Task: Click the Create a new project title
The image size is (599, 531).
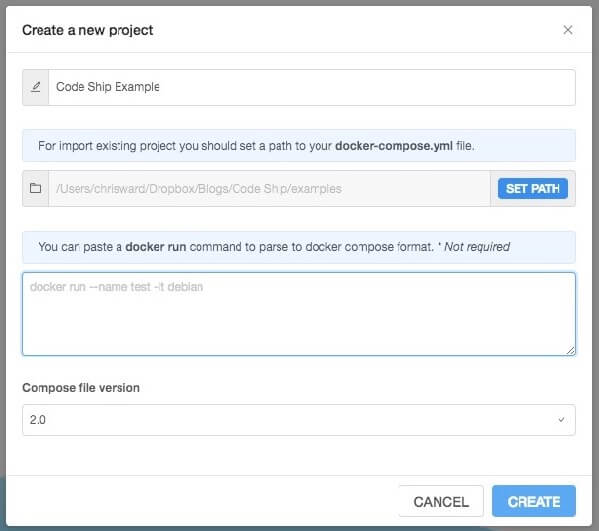Action: click(87, 30)
